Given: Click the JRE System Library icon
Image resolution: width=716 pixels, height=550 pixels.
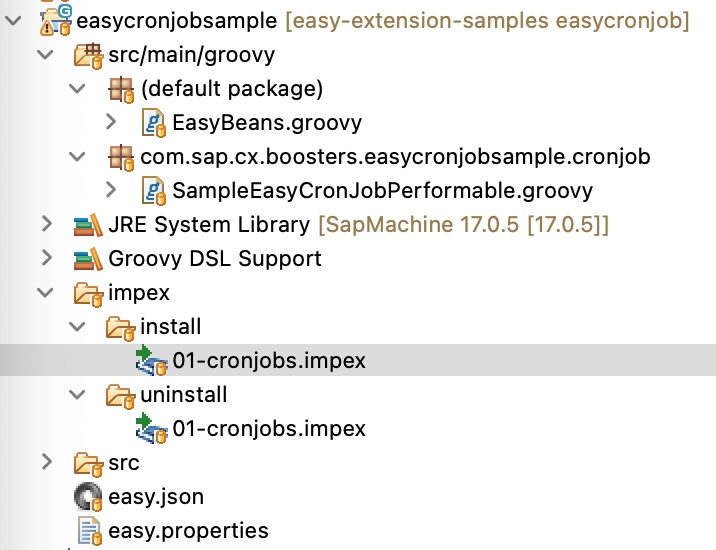Looking at the screenshot, I should coord(89,225).
